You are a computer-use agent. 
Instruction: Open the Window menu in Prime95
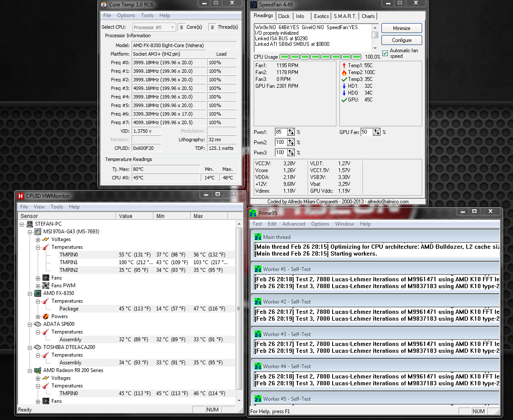344,224
